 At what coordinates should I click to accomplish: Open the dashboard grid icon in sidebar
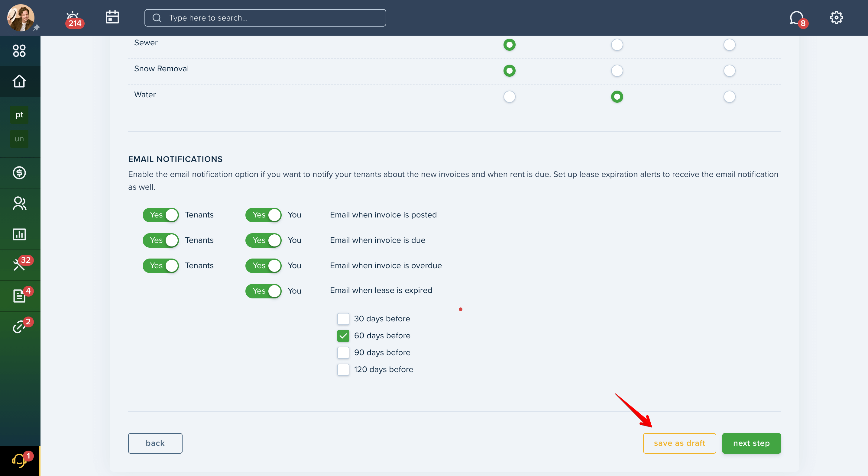coord(19,51)
